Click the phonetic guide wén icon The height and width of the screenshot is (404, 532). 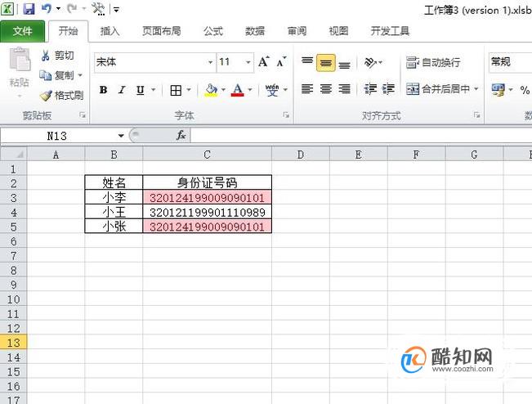coord(272,90)
